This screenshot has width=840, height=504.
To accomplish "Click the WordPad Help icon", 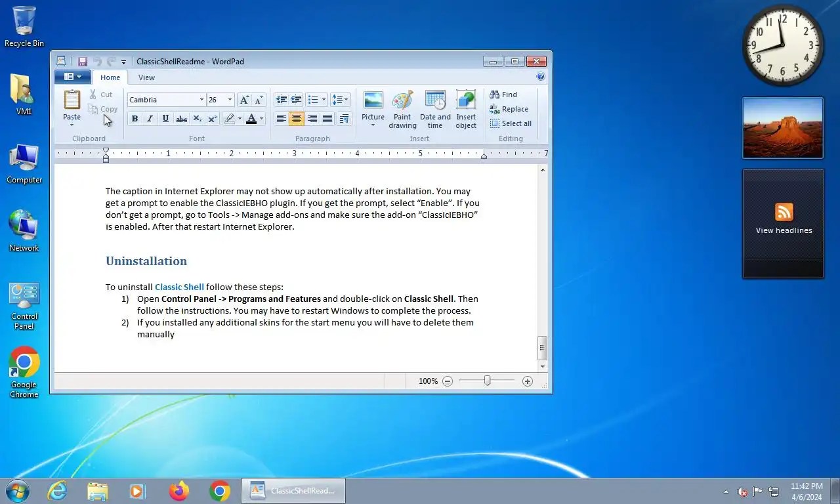I will pos(541,77).
